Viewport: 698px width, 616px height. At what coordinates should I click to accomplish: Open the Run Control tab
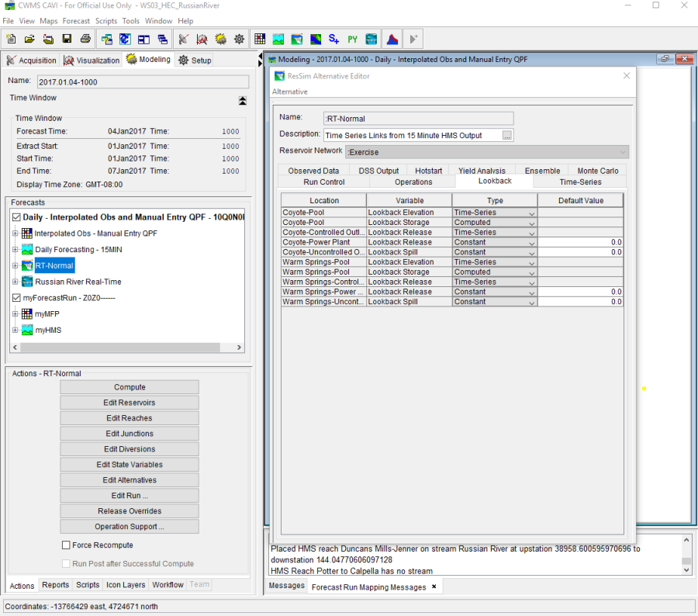point(323,182)
